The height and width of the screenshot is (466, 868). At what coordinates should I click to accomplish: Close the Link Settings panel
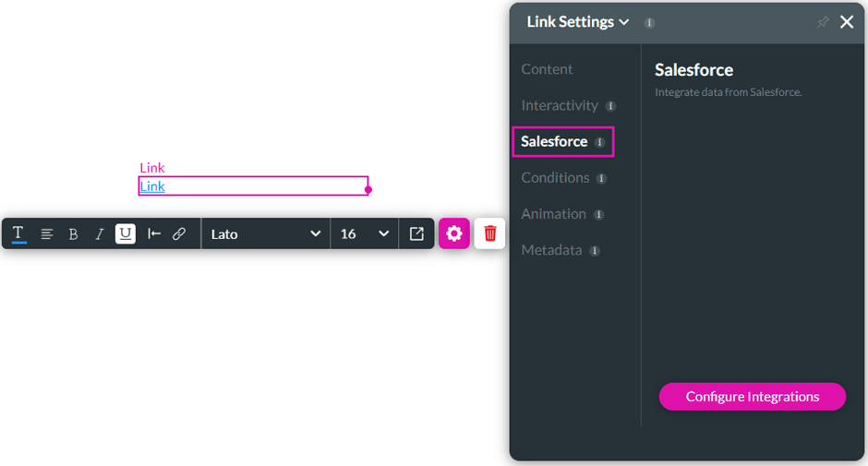(847, 22)
